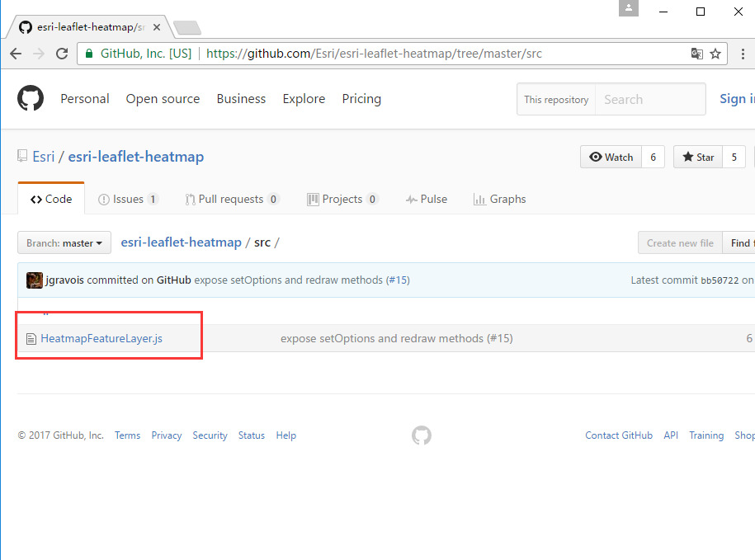Switch to the Issues tab
755x560 pixels.
(128, 200)
